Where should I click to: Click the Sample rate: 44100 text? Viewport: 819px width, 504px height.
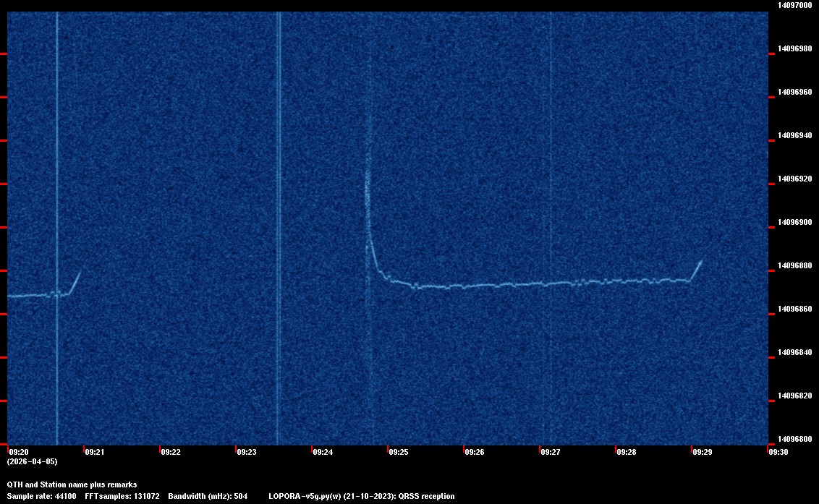pos(41,496)
